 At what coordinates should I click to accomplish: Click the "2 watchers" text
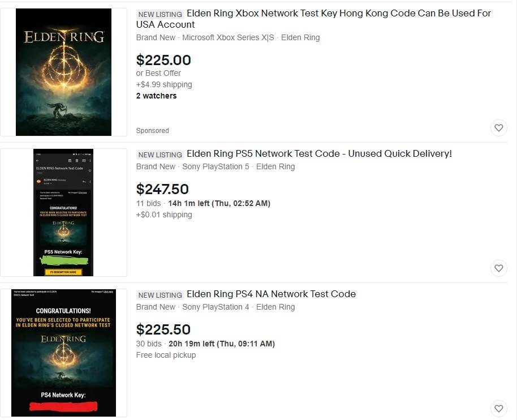click(156, 96)
